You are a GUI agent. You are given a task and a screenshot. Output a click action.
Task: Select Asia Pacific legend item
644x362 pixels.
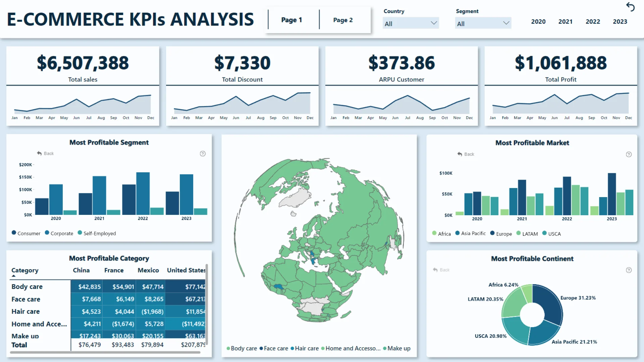pos(470,233)
